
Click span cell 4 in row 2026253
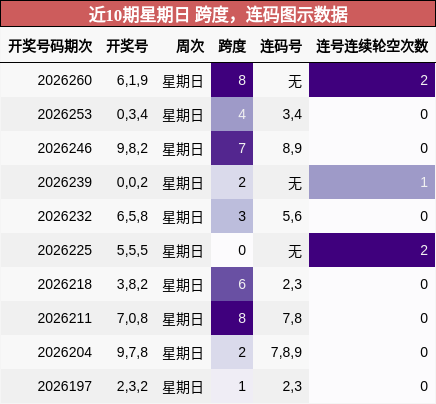click(x=232, y=114)
